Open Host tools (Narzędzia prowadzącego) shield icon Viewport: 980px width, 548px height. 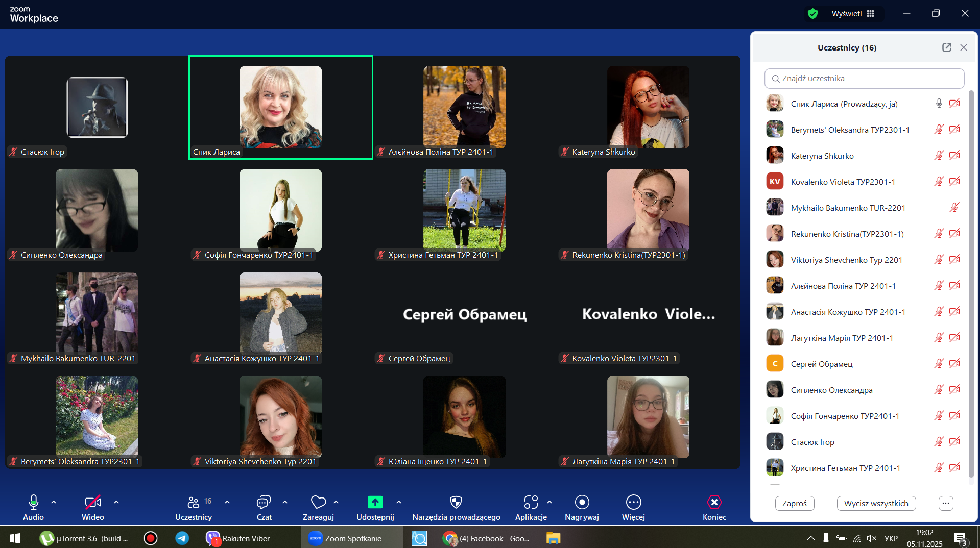click(x=456, y=503)
